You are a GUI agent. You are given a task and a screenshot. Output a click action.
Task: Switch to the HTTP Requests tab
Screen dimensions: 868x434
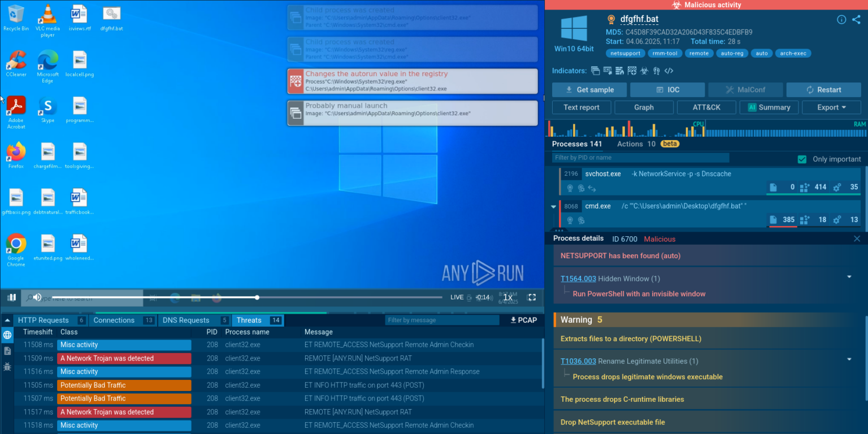[x=44, y=320]
